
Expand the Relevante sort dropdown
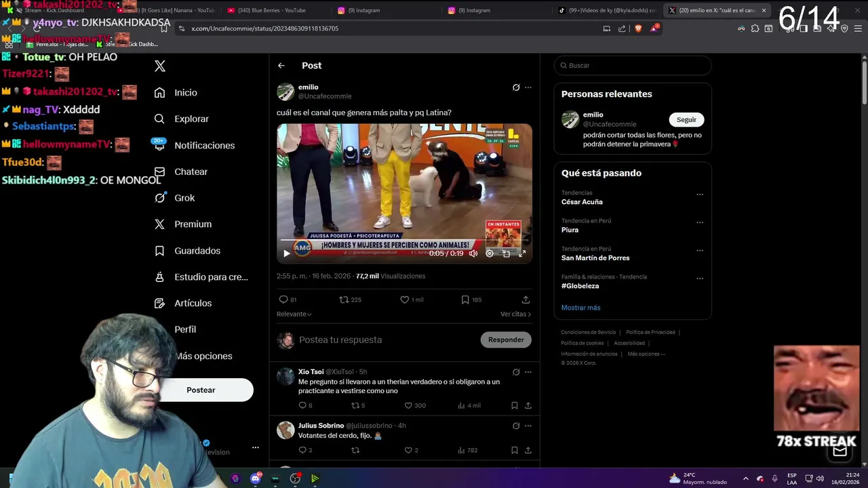(x=294, y=314)
